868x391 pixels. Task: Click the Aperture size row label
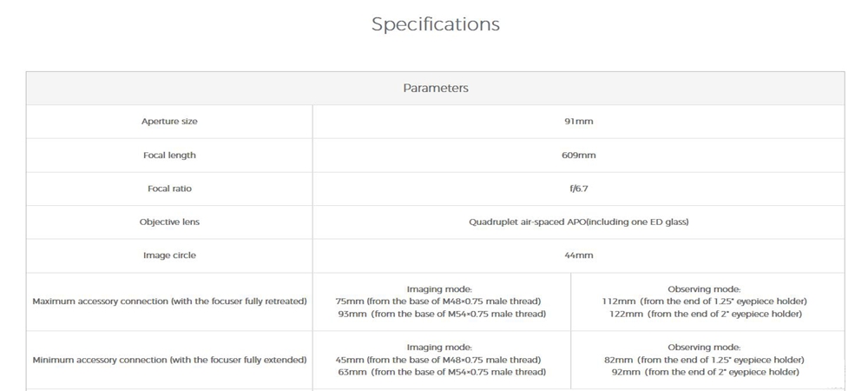pyautogui.click(x=169, y=122)
